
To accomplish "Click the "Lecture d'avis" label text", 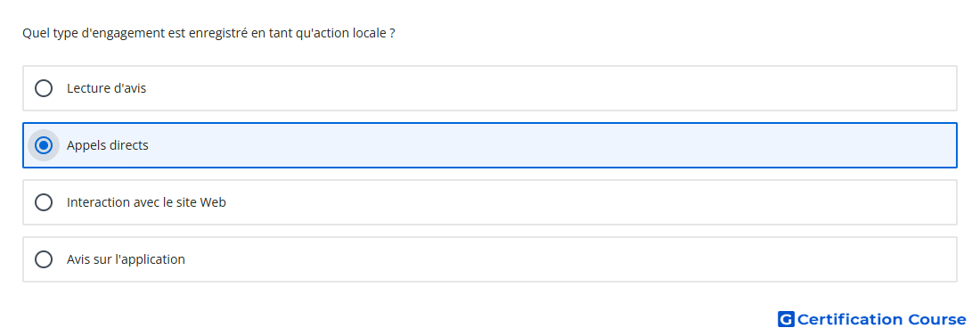I will 106,88.
